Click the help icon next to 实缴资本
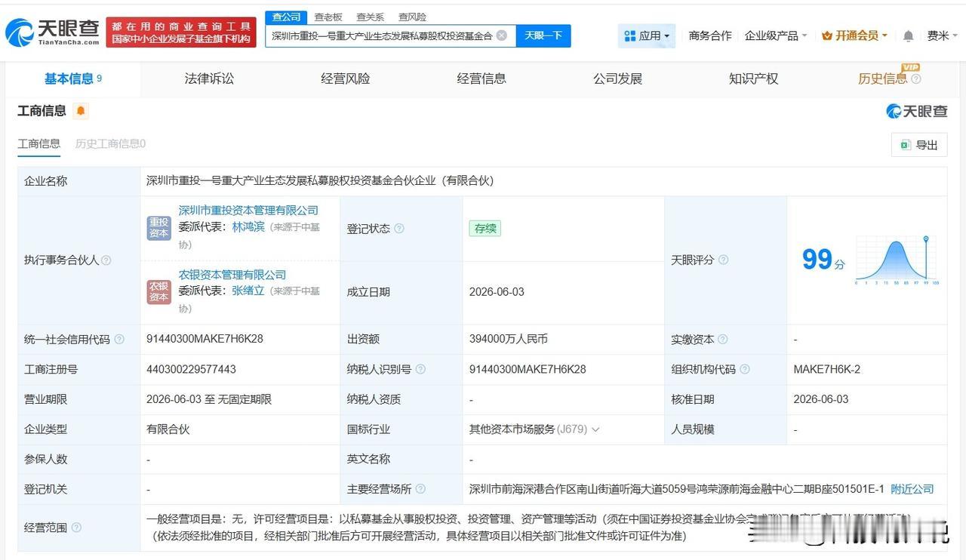 723,340
